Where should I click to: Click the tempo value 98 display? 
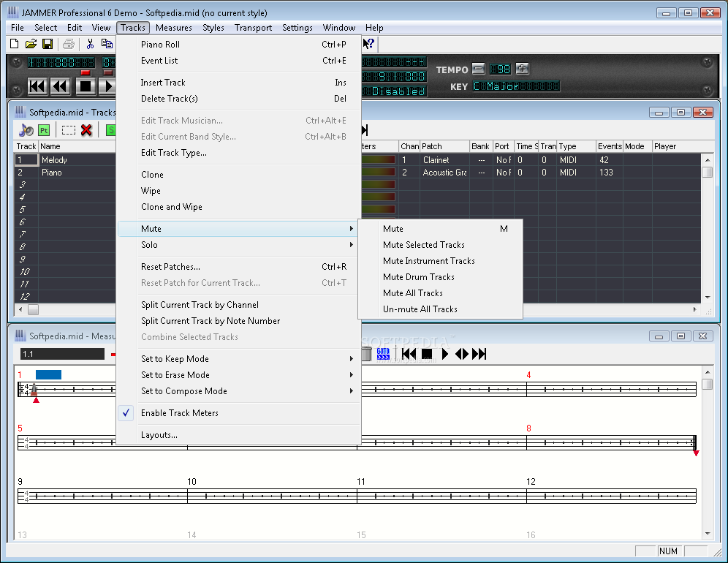coord(501,69)
